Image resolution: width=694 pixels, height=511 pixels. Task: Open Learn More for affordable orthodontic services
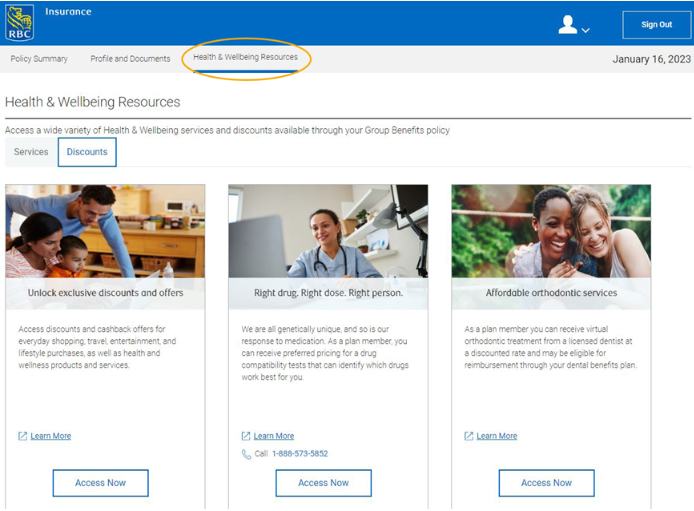(x=497, y=436)
